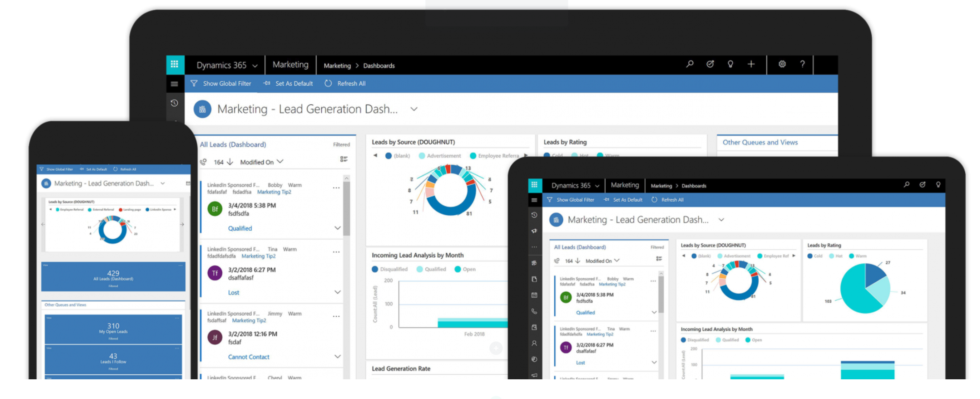Click 429 tile ellipsis on phone
The height and width of the screenshot is (399, 980).
[180, 265]
